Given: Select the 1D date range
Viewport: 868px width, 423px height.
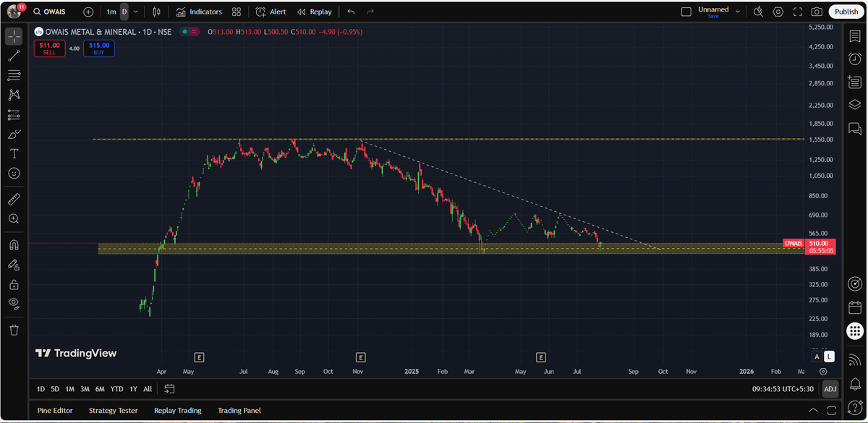Looking at the screenshot, I should pyautogui.click(x=41, y=389).
